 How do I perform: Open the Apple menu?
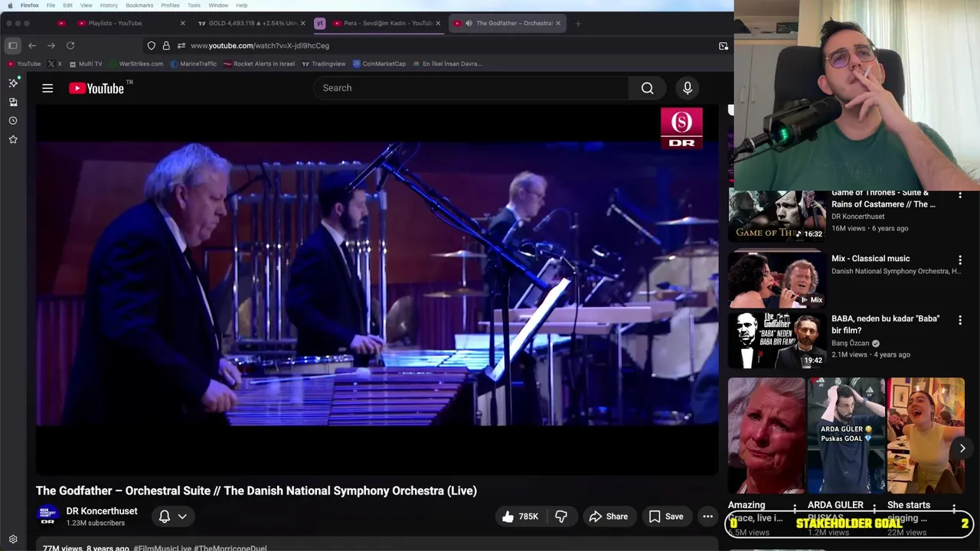pos(10,5)
